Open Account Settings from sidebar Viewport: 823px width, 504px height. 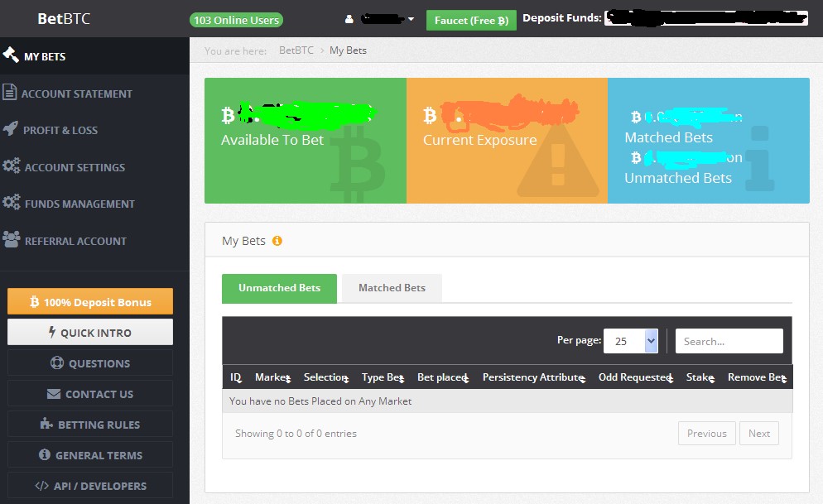click(94, 167)
